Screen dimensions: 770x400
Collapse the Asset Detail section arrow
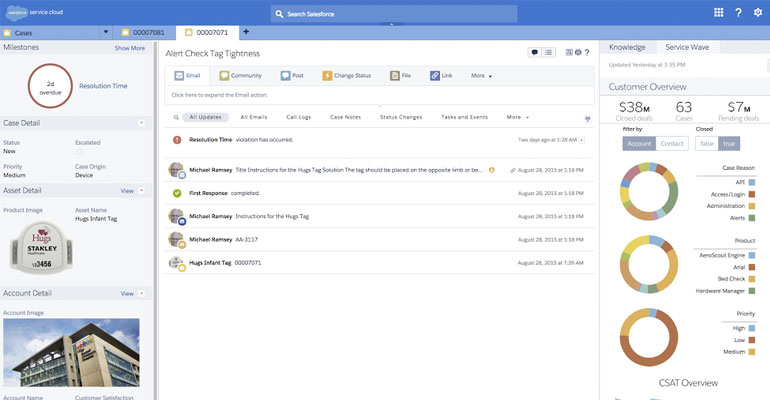(141, 190)
